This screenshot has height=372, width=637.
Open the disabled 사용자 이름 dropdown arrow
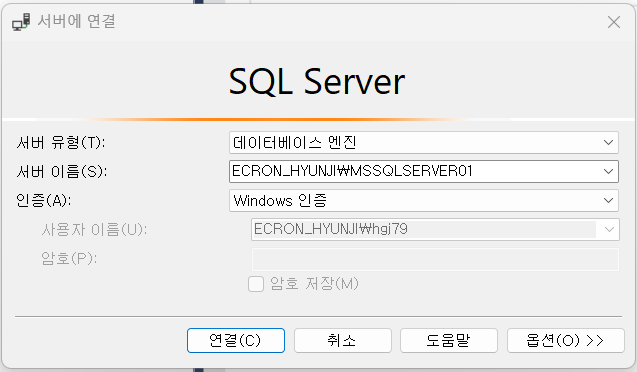click(609, 229)
